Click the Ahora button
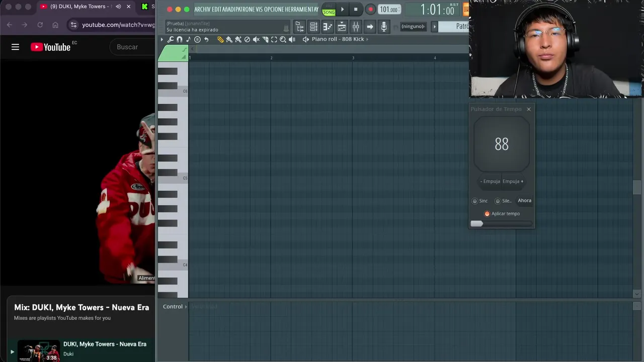This screenshot has width=644, height=362. [x=524, y=201]
